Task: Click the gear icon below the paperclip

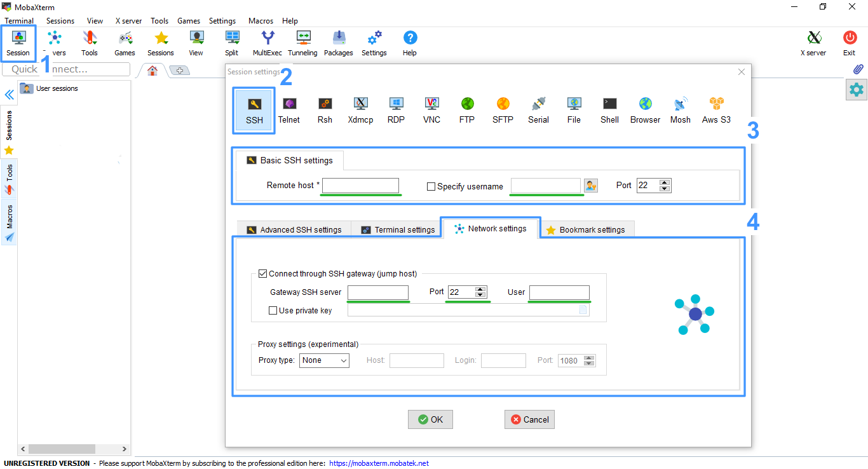Action: [x=857, y=90]
